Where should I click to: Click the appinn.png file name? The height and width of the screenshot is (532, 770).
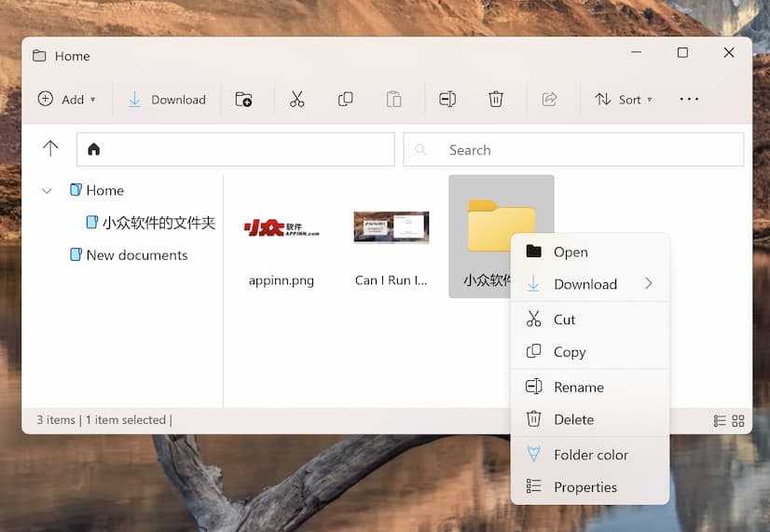tap(282, 280)
